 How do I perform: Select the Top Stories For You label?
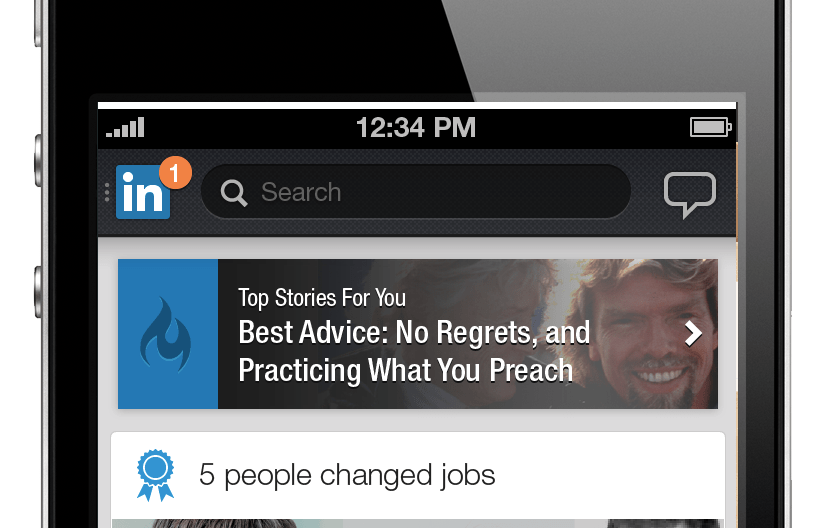(322, 298)
